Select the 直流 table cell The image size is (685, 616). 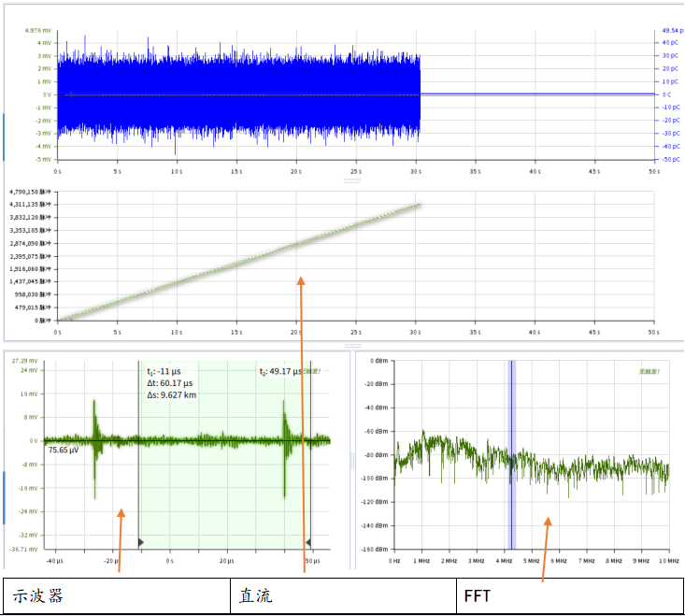(x=343, y=595)
